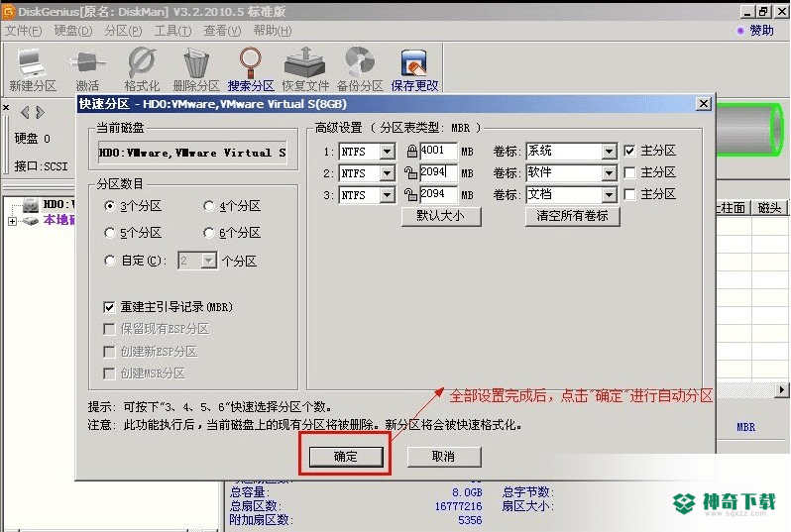
Task: Open the Help (帮助) menu
Action: 273,31
